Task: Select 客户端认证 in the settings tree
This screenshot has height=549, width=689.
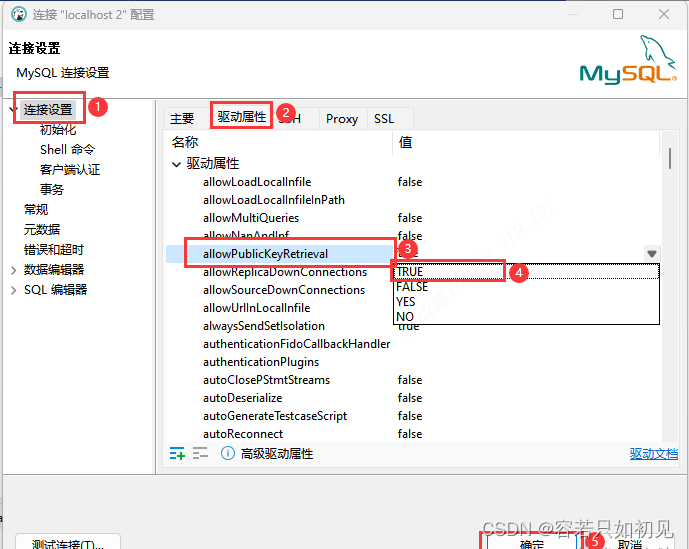Action: pyautogui.click(x=70, y=170)
